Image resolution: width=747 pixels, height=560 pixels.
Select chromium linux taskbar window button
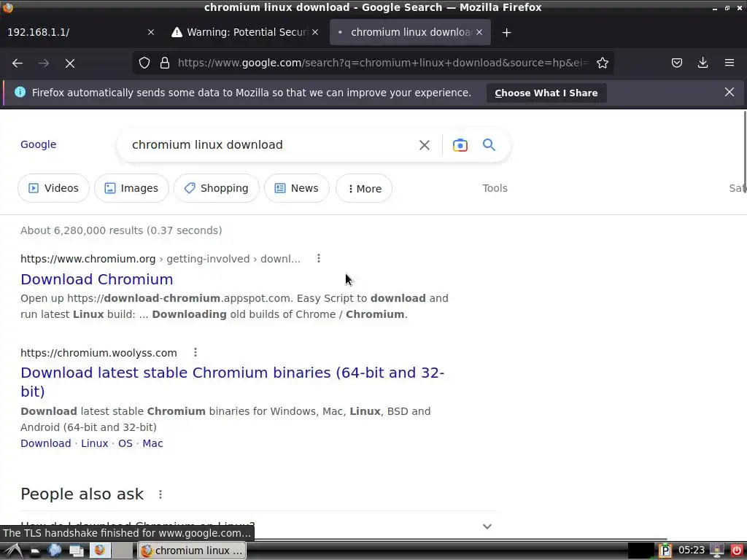tap(192, 551)
